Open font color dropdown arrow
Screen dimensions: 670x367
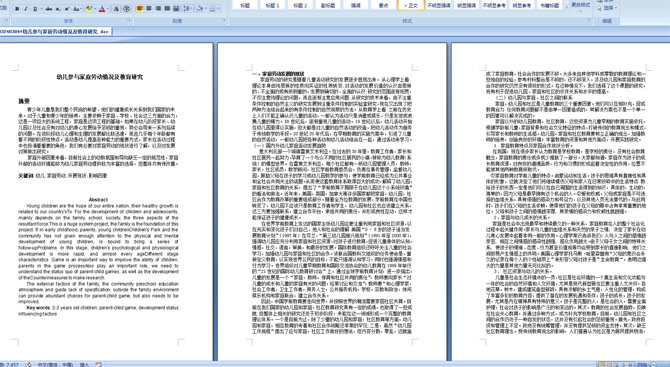tap(108, 9)
